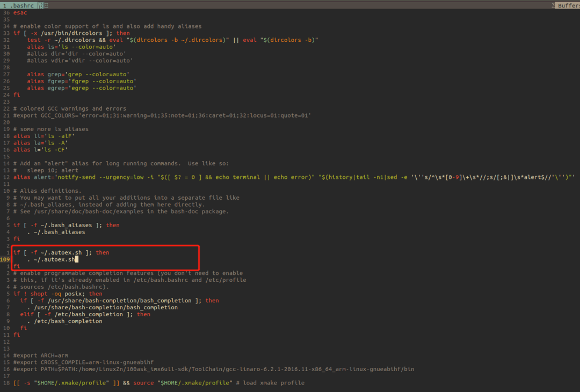Click the '# You may want to put all your additions' comment
The height and width of the screenshot is (392, 580).
pos(126,198)
